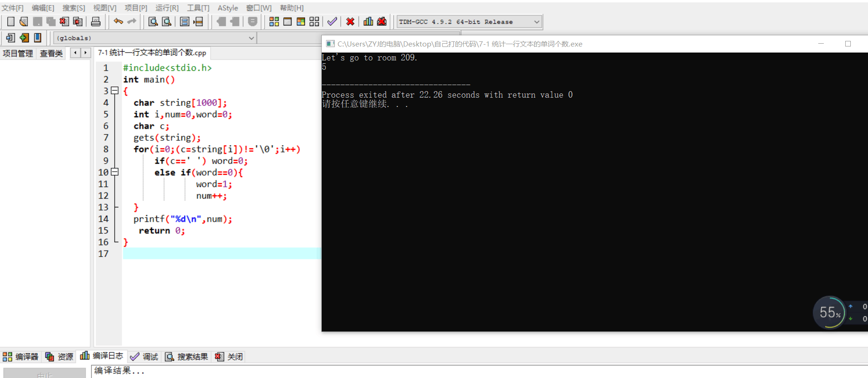Click the forward navigation arrow icon
The width and height of the screenshot is (868, 378).
pos(235,21)
